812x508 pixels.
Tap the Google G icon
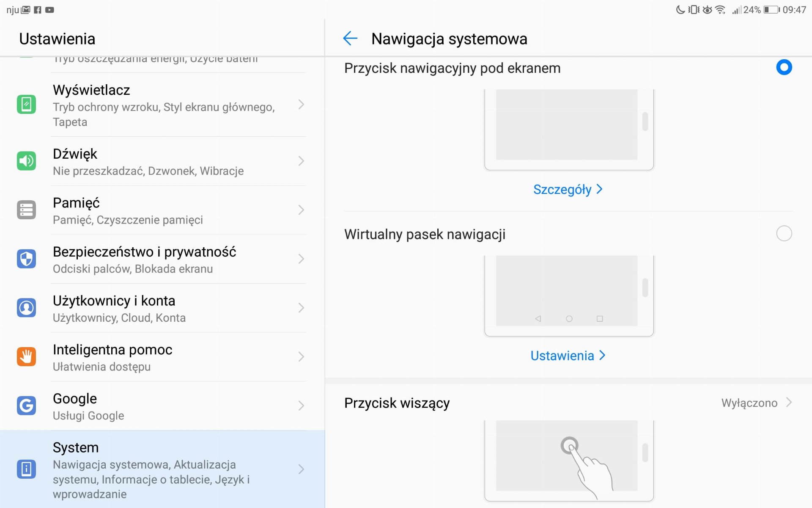coord(26,406)
